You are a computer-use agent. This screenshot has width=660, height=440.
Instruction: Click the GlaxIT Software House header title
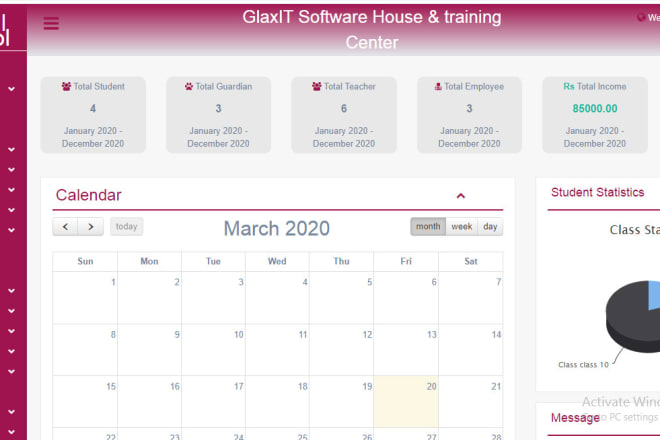point(372,29)
